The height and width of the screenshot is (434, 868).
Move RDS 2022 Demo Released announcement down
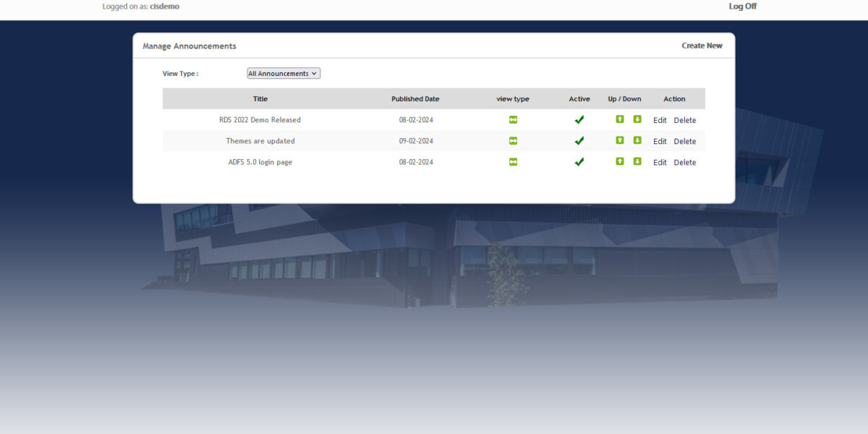(x=637, y=119)
